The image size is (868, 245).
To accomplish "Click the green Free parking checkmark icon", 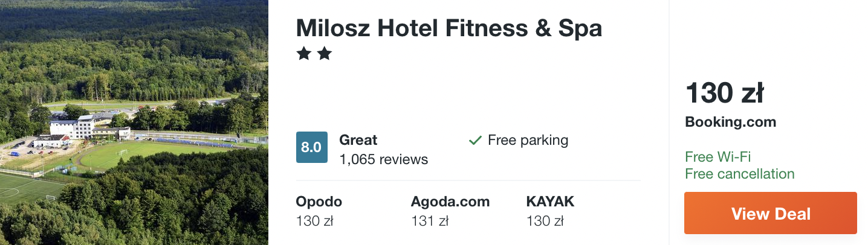I will coord(475,141).
